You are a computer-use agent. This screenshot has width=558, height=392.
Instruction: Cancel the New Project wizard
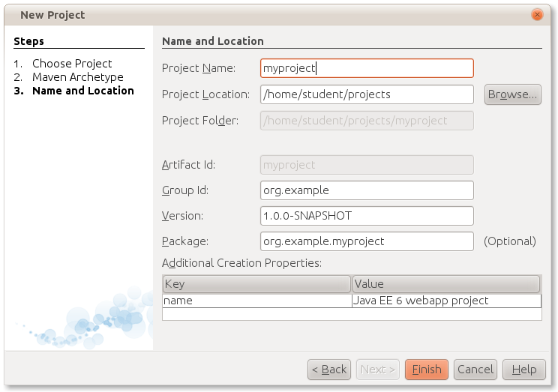(x=475, y=370)
